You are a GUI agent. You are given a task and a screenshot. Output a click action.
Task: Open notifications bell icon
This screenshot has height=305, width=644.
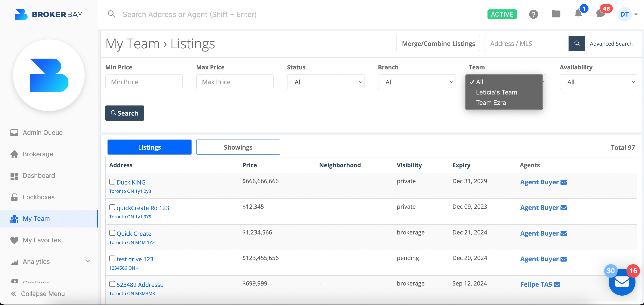click(x=578, y=13)
